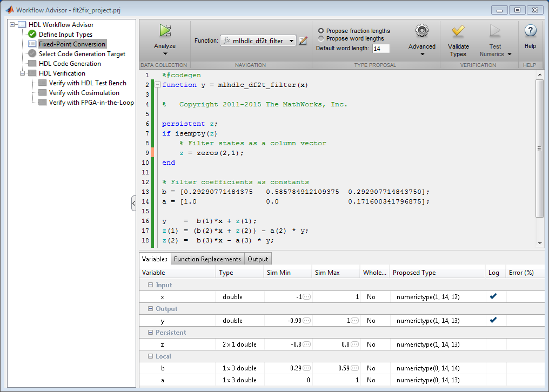Switch to the Function Replacements tab
Screen dimensions: 549x392
coord(207,259)
